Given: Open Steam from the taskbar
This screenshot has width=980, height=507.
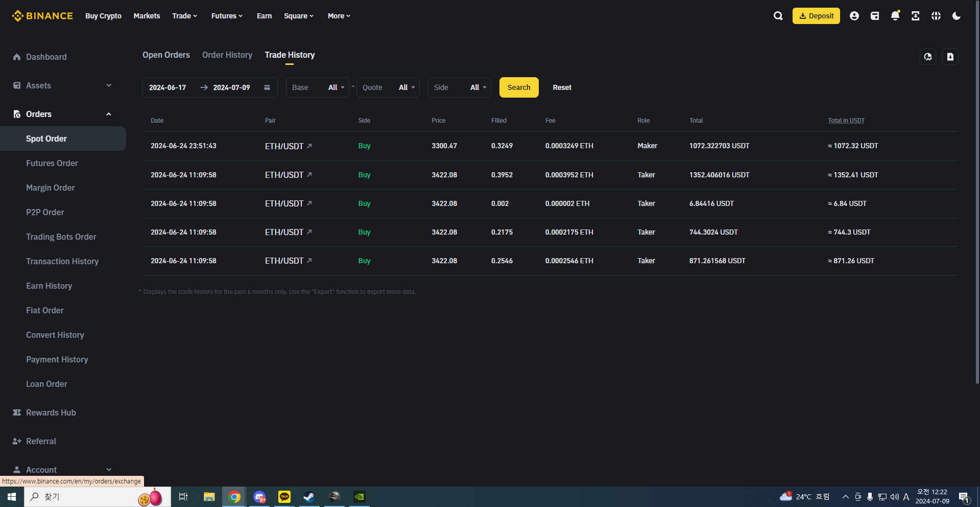Looking at the screenshot, I should [309, 497].
